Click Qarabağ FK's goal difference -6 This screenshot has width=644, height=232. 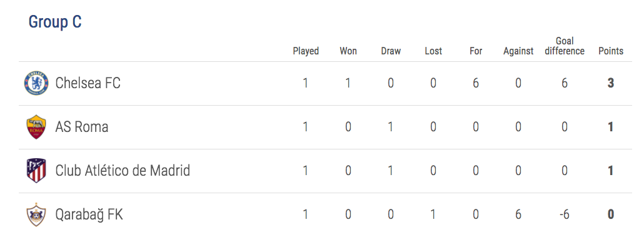point(565,214)
